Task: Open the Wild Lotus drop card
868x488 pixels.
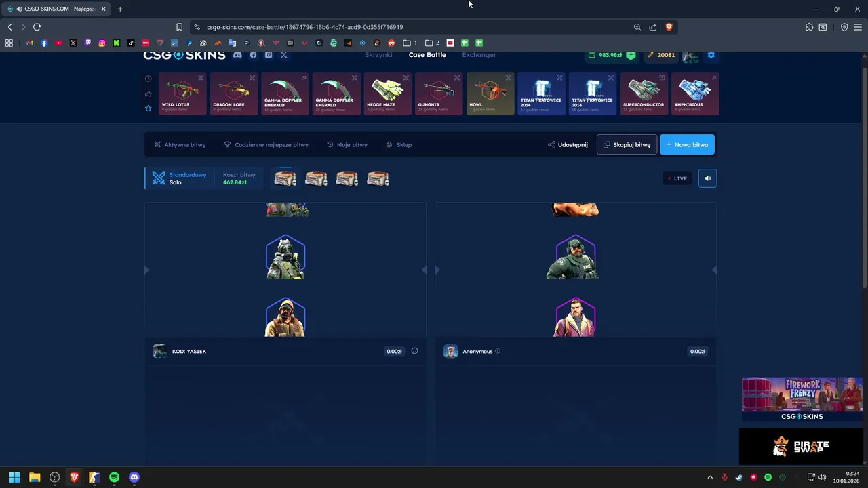Action: point(182,94)
